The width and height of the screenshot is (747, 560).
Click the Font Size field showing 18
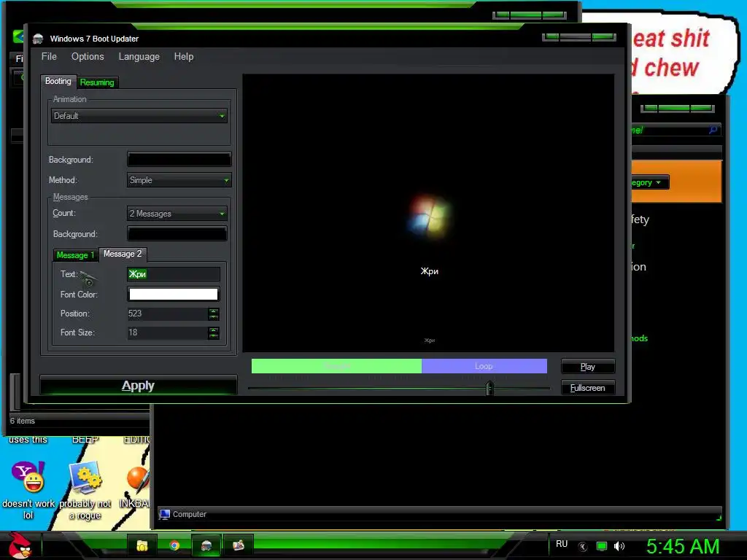167,332
